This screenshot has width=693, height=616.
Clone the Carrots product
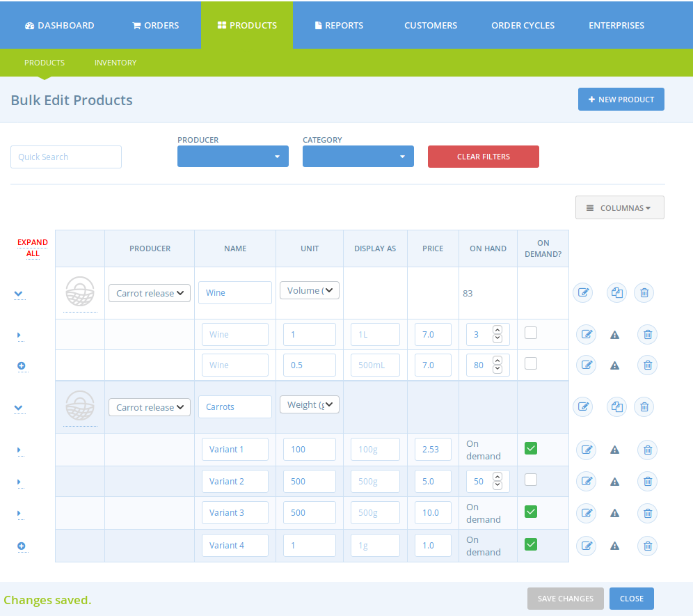coord(616,406)
